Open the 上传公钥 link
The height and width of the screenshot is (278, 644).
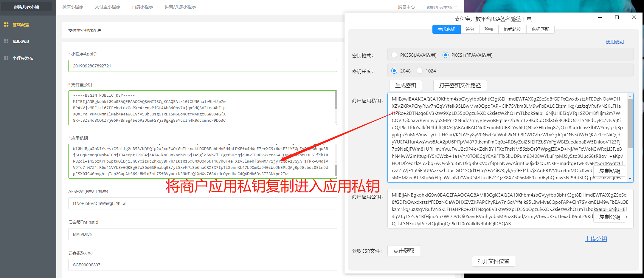click(596, 239)
